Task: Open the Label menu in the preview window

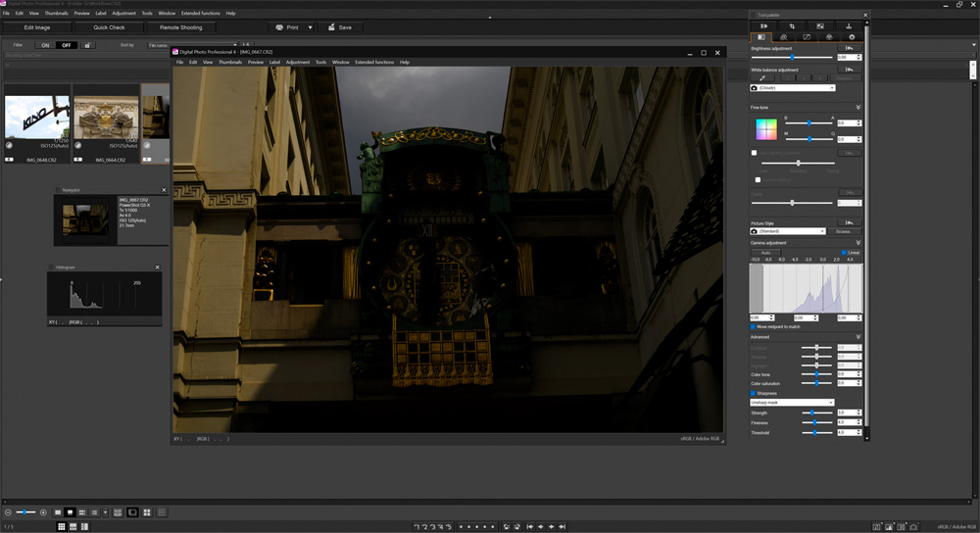Action: click(x=274, y=63)
